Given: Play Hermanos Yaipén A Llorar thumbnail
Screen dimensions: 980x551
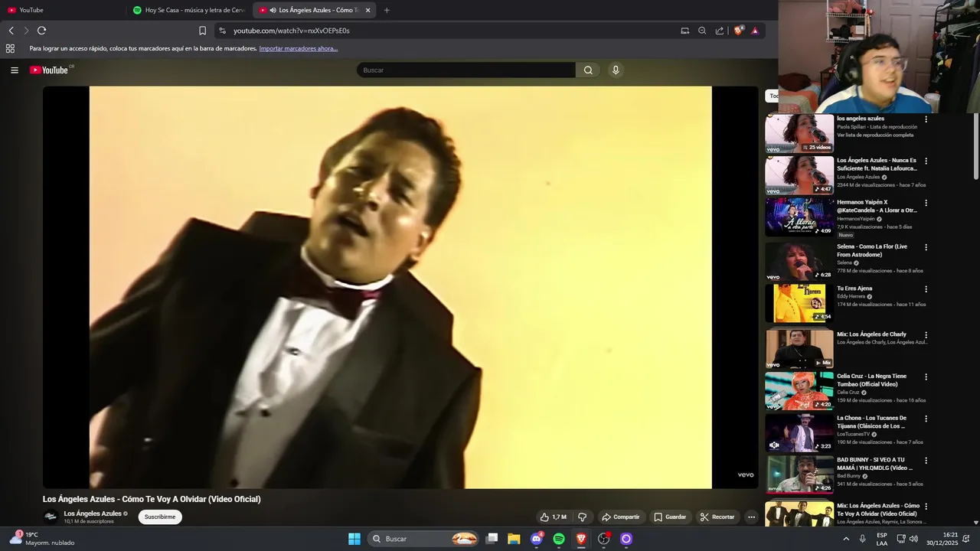Looking at the screenshot, I should 799,217.
